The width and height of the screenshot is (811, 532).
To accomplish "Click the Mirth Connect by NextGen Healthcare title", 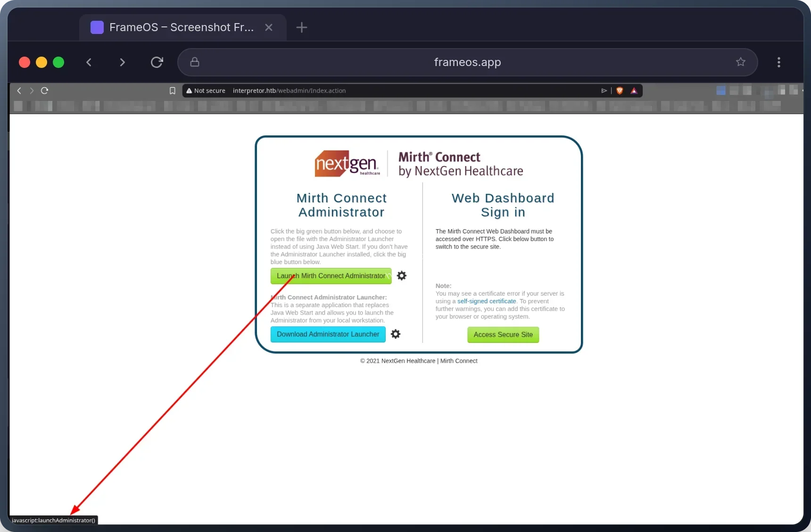I will [x=461, y=164].
